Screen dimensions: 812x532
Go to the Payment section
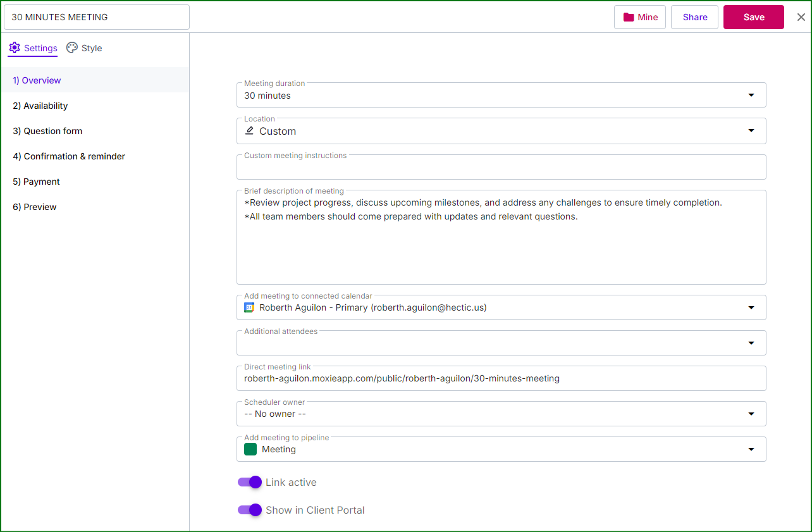point(36,182)
